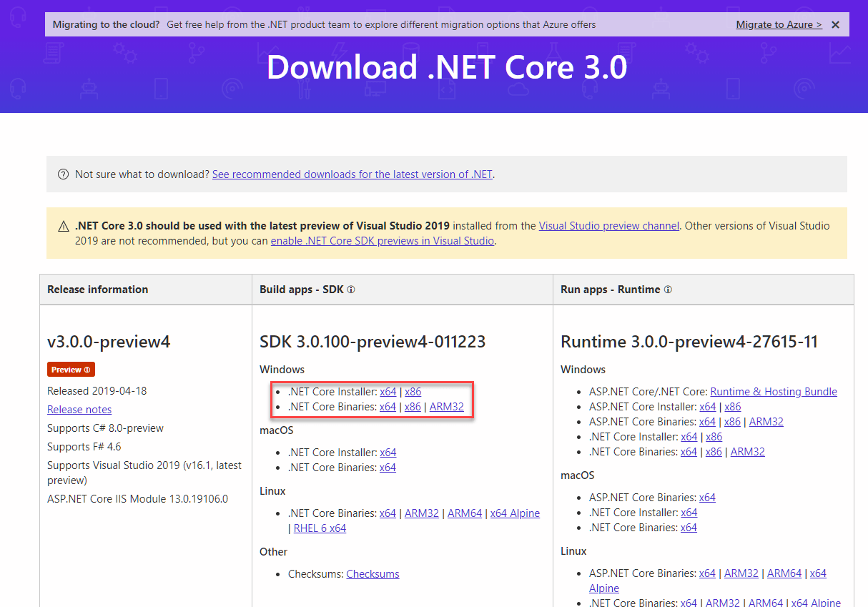Screen dimensions: 868x607
Task: Download Runtime Windows .NET Core Binaries x86
Action: 714,452
